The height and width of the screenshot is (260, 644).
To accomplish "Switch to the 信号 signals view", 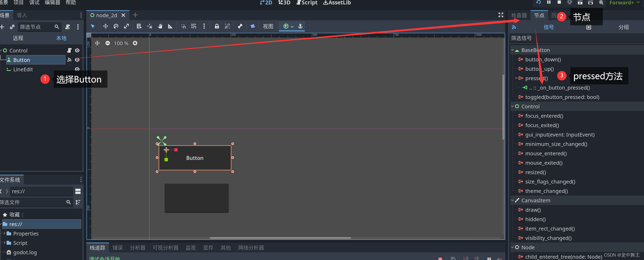I will [x=549, y=27].
